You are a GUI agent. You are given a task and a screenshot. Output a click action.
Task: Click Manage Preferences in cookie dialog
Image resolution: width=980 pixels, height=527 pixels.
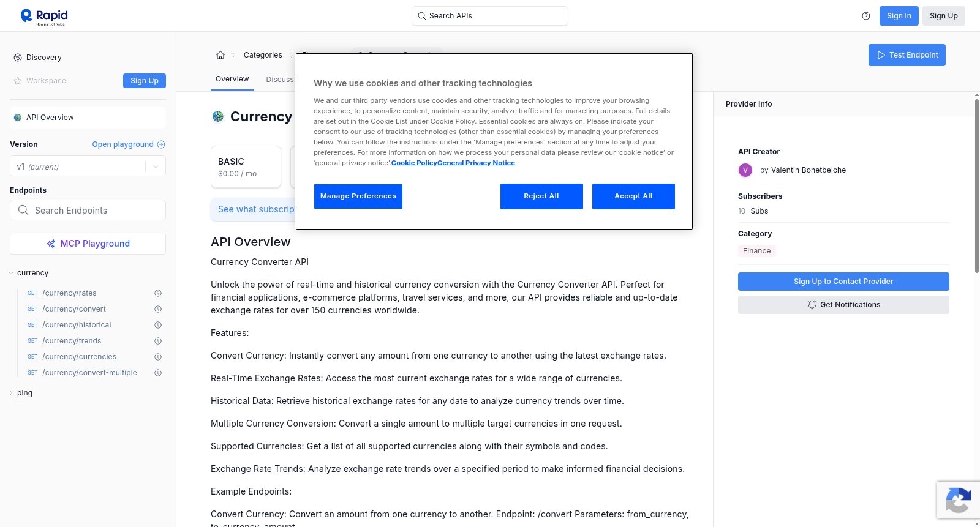(358, 196)
